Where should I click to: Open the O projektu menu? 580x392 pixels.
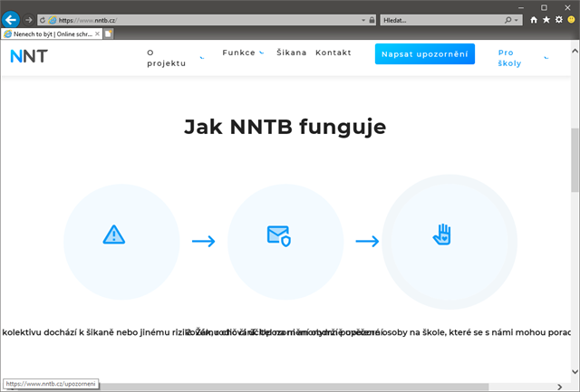(x=167, y=58)
